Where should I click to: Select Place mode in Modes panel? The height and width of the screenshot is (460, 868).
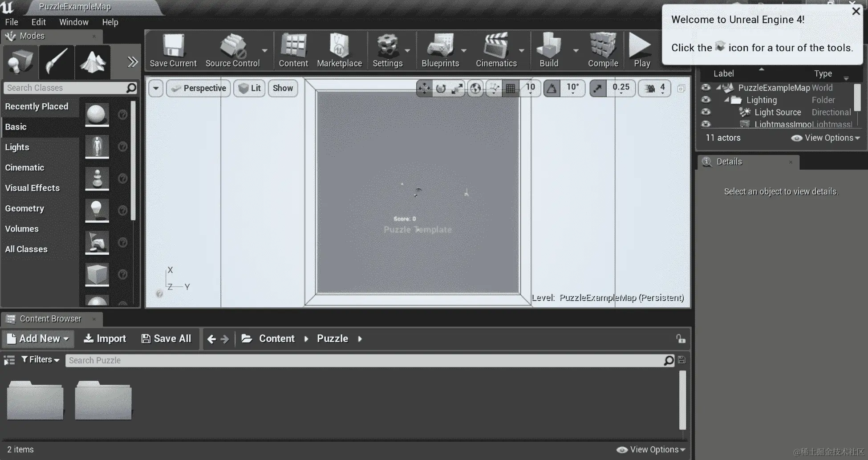click(20, 62)
